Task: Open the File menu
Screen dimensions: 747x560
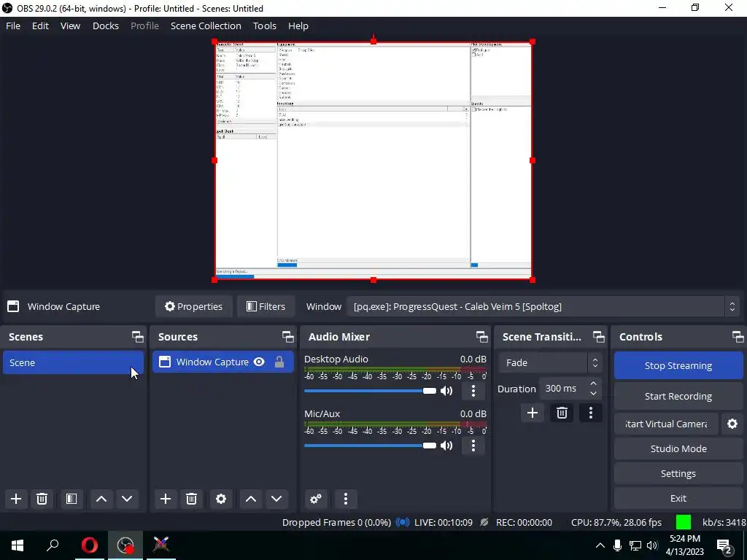Action: tap(13, 26)
